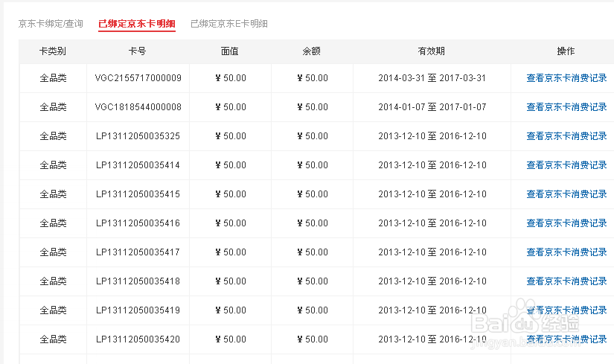Click the 卡号 column header
The width and height of the screenshot is (614, 364).
pos(138,51)
